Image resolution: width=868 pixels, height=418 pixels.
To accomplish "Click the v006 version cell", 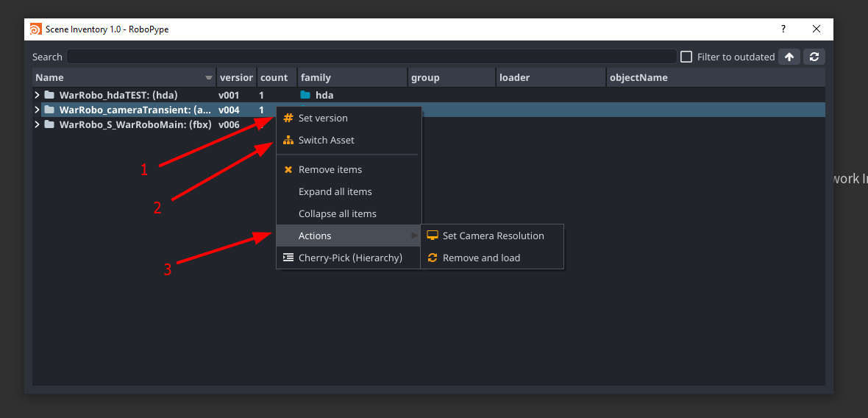I will click(230, 124).
